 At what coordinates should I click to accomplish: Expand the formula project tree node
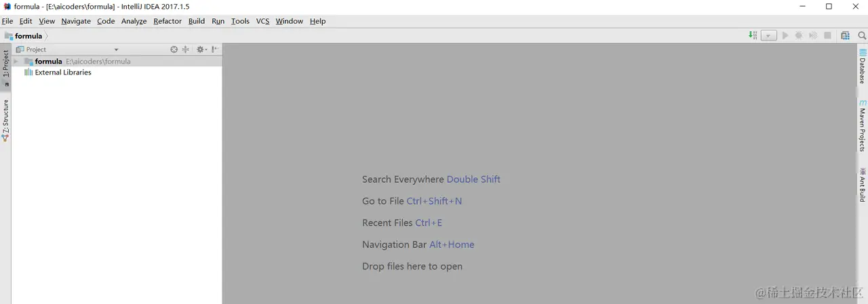click(16, 62)
